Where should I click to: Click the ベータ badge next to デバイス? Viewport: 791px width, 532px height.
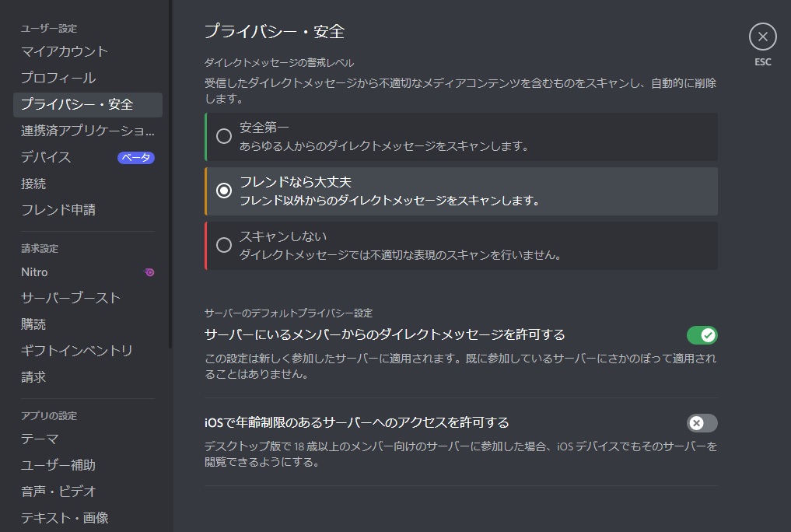tap(136, 158)
